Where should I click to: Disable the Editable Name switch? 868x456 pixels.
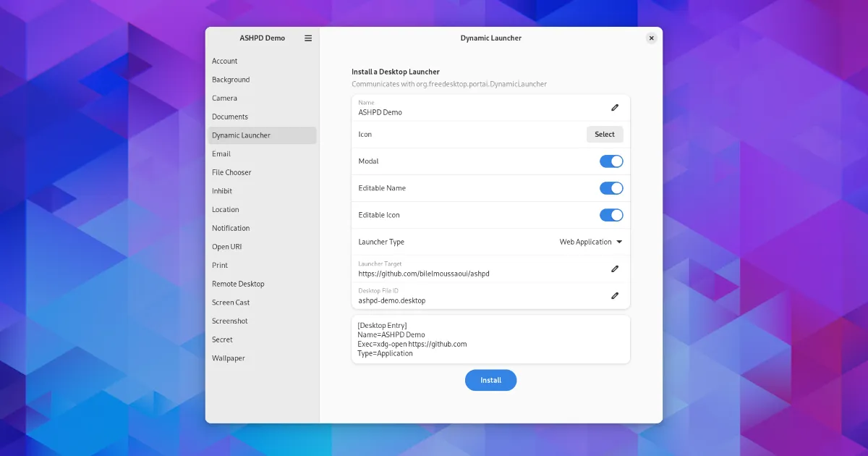(611, 188)
